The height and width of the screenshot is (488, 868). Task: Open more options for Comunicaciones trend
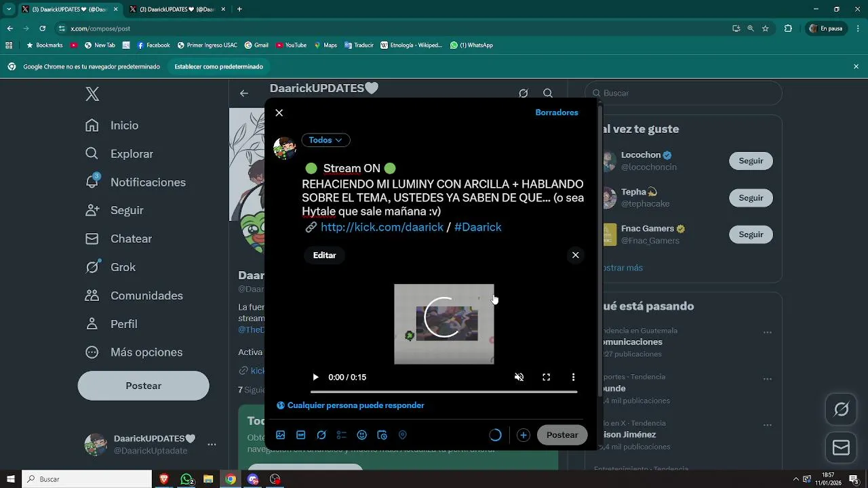tap(768, 333)
